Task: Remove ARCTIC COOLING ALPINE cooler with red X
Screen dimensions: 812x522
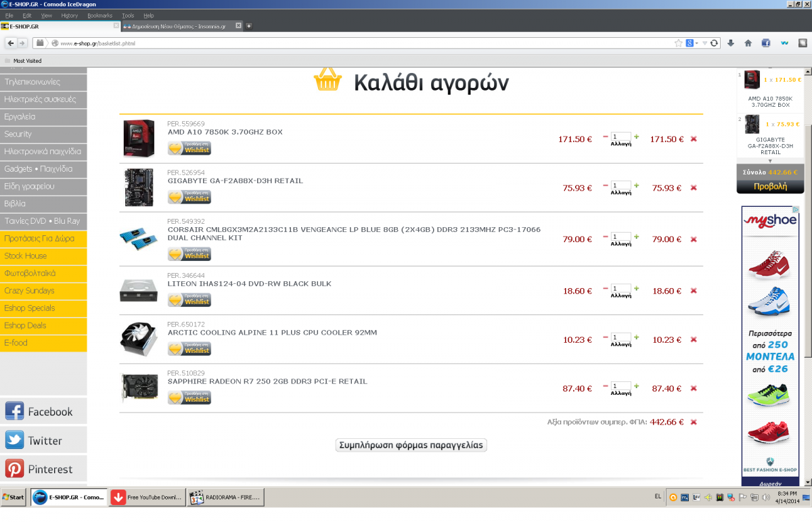Action: pyautogui.click(x=694, y=339)
